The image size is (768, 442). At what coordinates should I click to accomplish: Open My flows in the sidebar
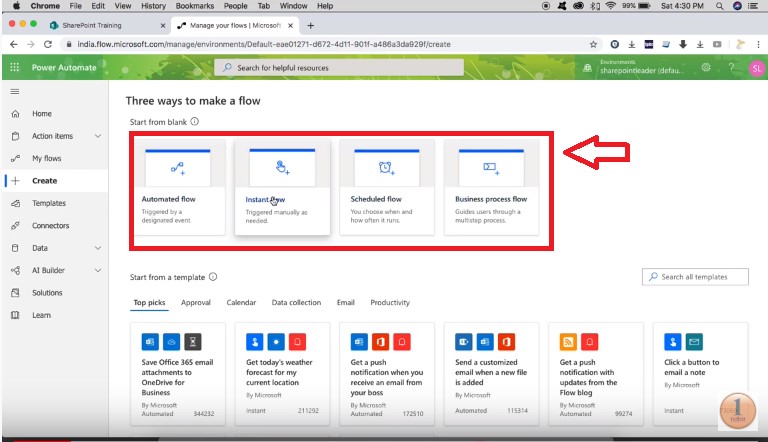click(x=46, y=159)
